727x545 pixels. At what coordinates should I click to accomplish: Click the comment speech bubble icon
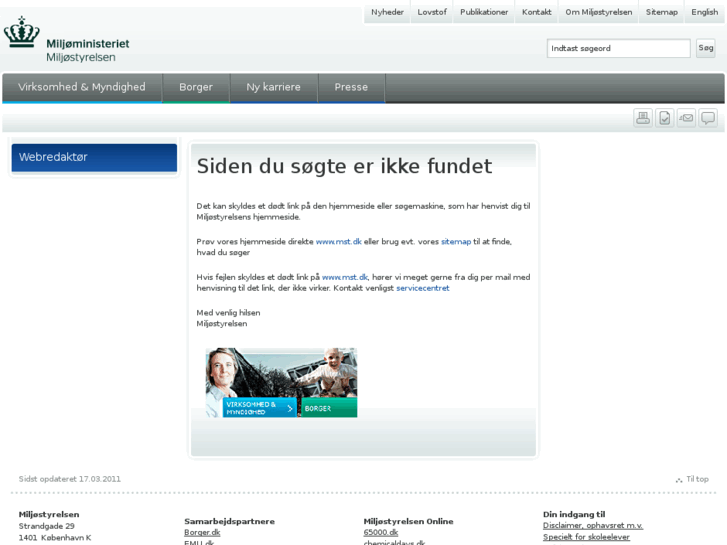pyautogui.click(x=708, y=118)
